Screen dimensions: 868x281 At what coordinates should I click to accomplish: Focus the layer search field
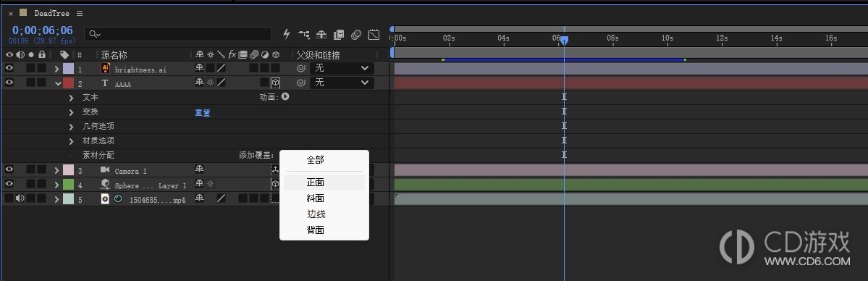(x=177, y=34)
